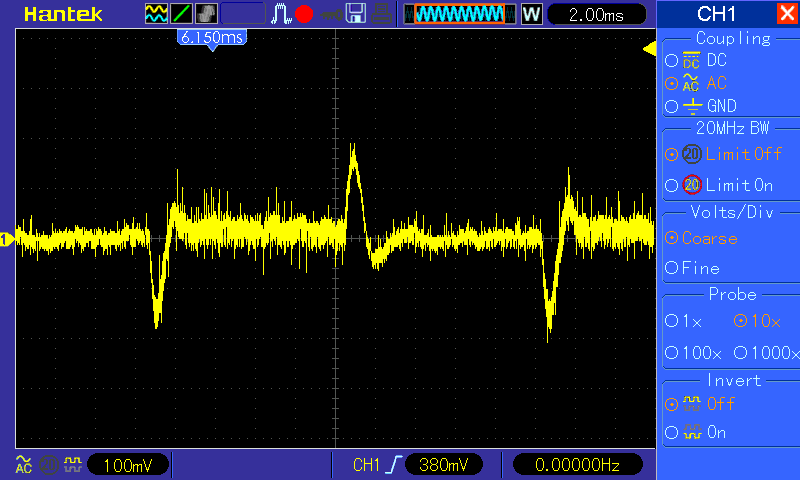Select 20MHz bandwidth Limit On
Viewport: 800px width, 480px height.
(x=719, y=185)
